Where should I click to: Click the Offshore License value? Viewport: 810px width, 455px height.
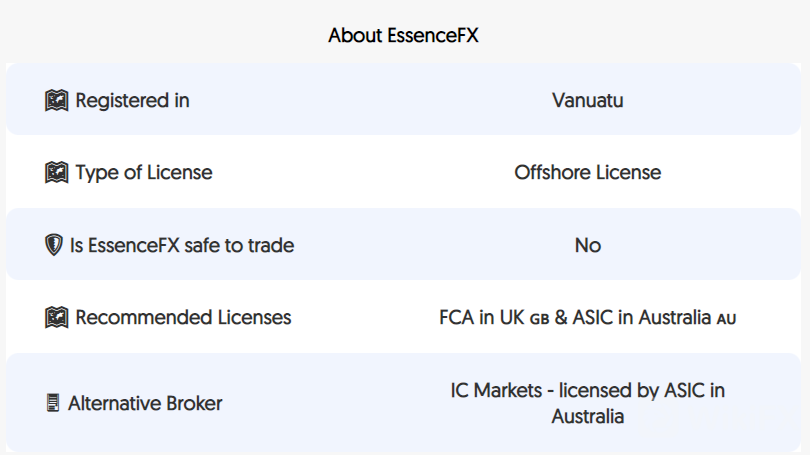tap(587, 172)
